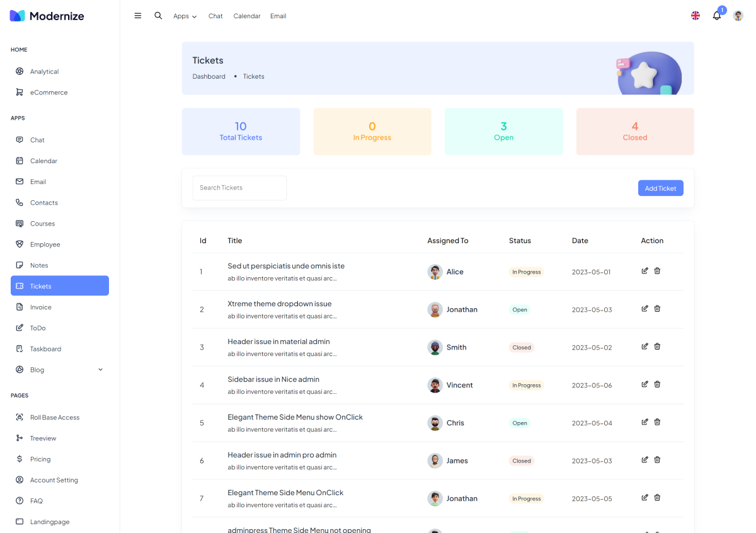Click the Modernize logo
This screenshot has width=756, height=533.
tap(47, 16)
